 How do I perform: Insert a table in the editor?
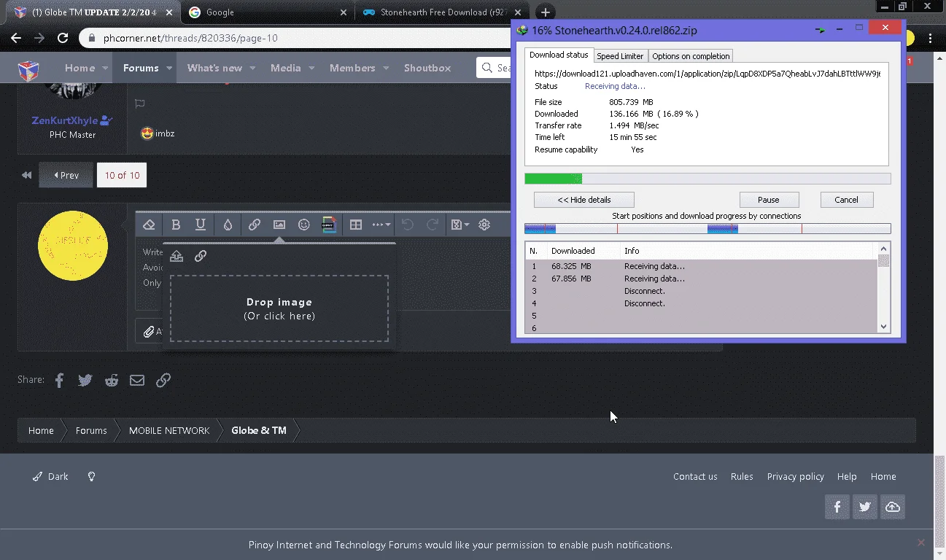tap(356, 225)
